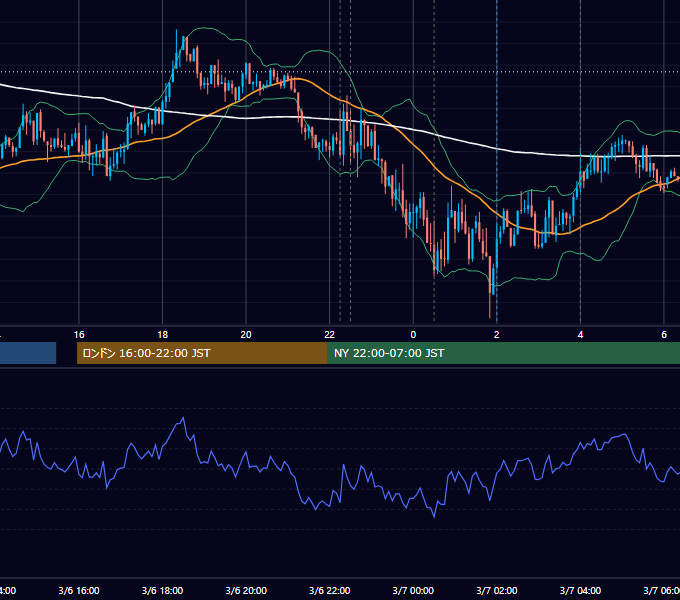Viewport: 680px width, 600px height.
Task: Click the upper axis hour label 16
Action: click(79, 334)
